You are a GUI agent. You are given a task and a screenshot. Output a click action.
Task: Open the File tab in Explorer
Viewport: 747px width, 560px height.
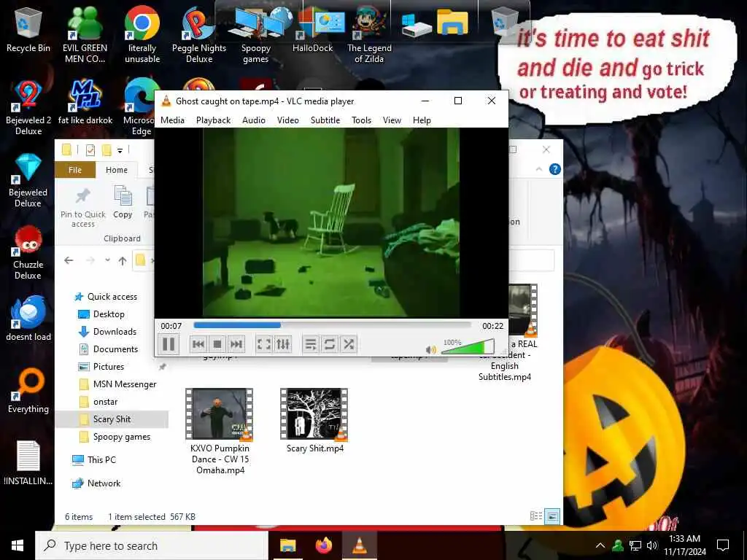point(75,170)
